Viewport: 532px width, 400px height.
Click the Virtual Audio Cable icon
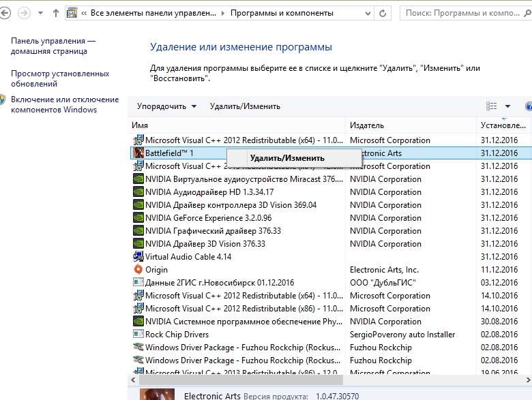(x=138, y=256)
